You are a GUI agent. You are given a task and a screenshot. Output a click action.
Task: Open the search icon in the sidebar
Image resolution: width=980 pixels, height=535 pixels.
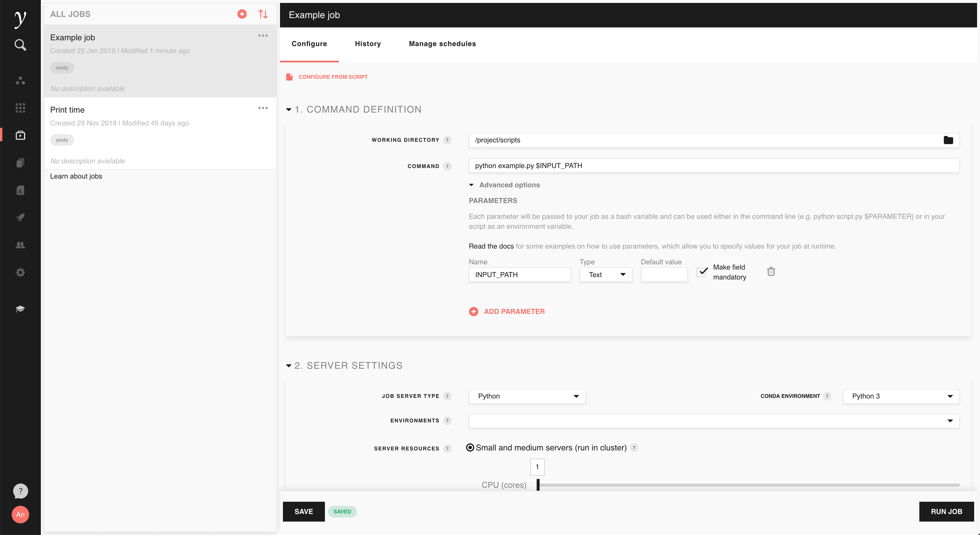point(20,45)
